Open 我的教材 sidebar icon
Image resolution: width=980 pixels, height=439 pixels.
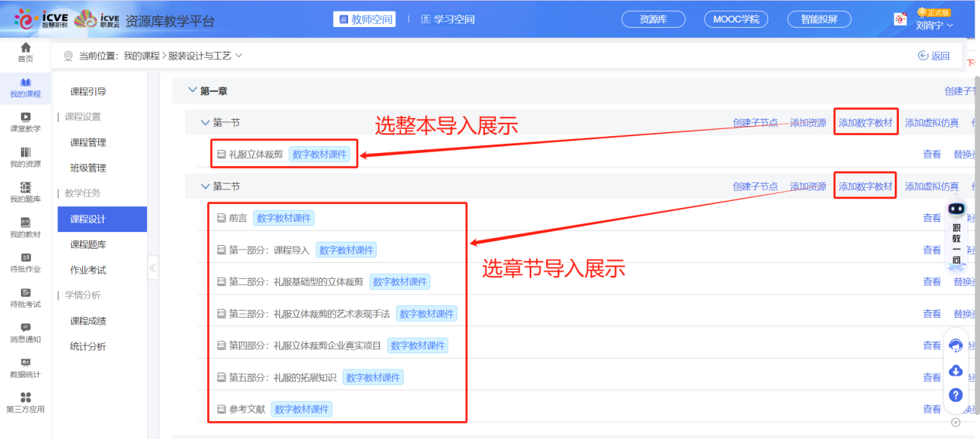(x=26, y=223)
